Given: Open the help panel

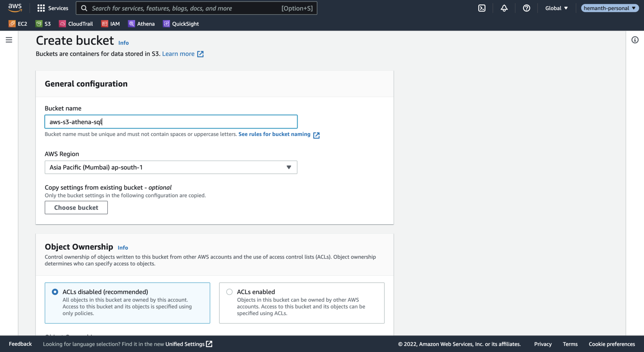Looking at the screenshot, I should coord(526,8).
